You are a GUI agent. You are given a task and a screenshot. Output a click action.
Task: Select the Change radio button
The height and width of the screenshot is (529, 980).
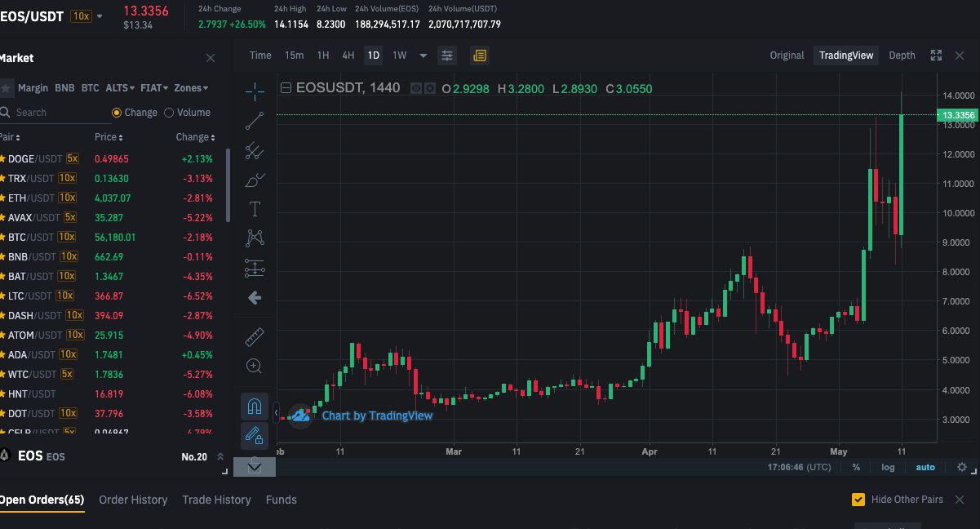(135, 113)
